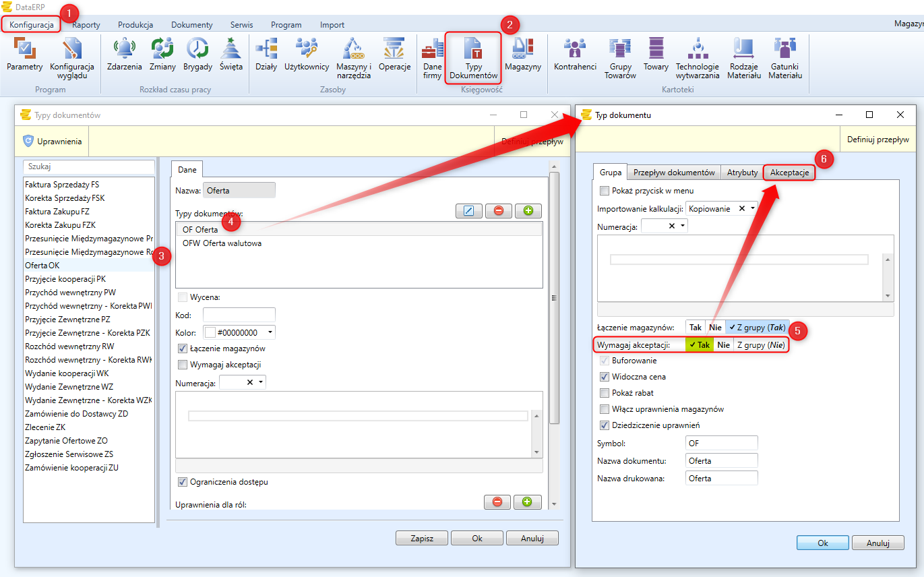
Task: Open the Kolor dropdown arrow
Action: coord(270,332)
